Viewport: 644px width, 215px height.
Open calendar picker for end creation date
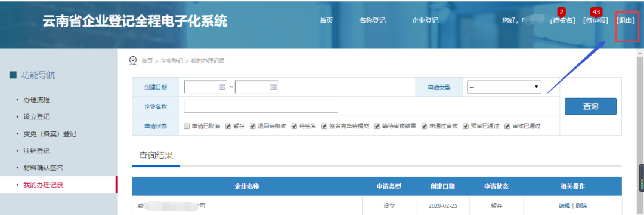pyautogui.click(x=273, y=87)
